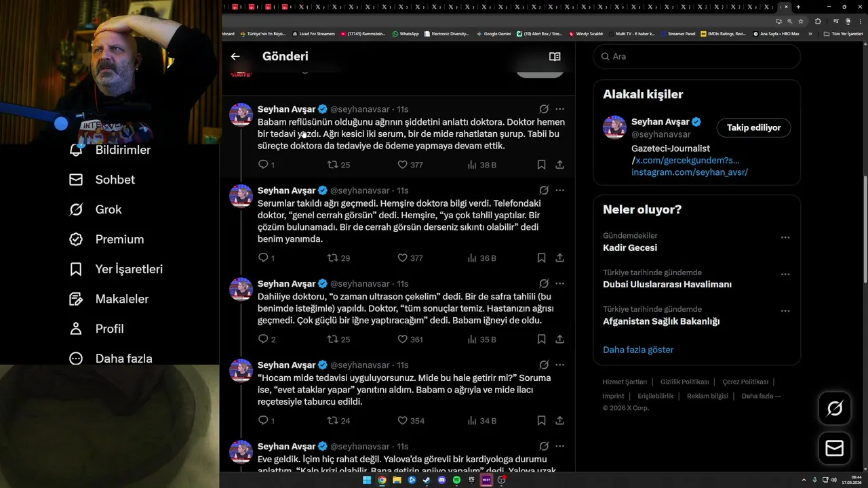
Task: Share the 'Babam reflüsünün' tweet
Action: tap(560, 165)
